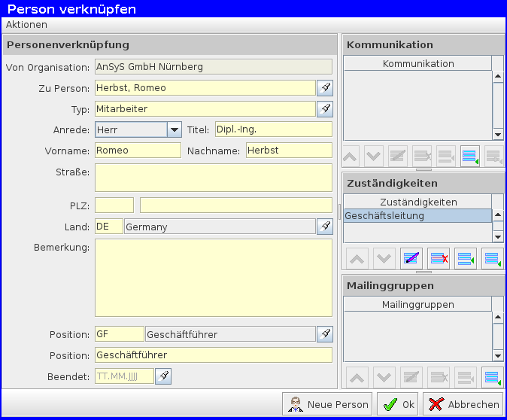Click the lookup icon beside Typ field
The image size is (507, 420).
click(x=324, y=109)
